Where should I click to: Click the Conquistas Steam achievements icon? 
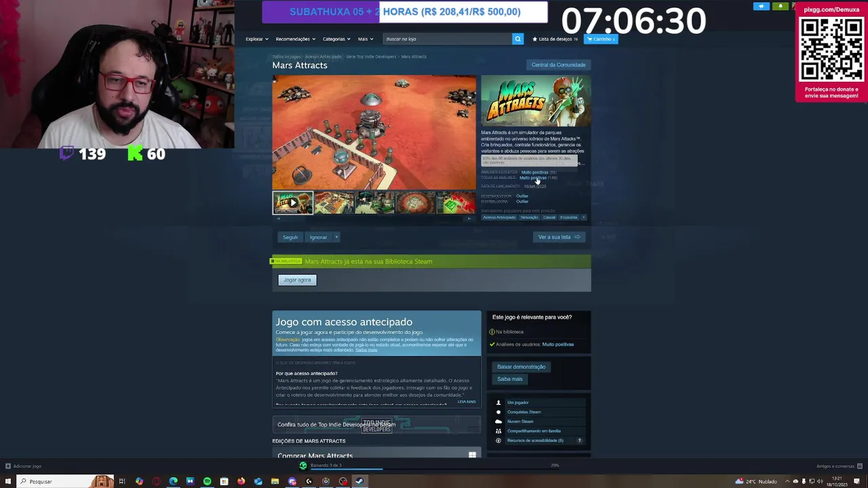coord(498,412)
